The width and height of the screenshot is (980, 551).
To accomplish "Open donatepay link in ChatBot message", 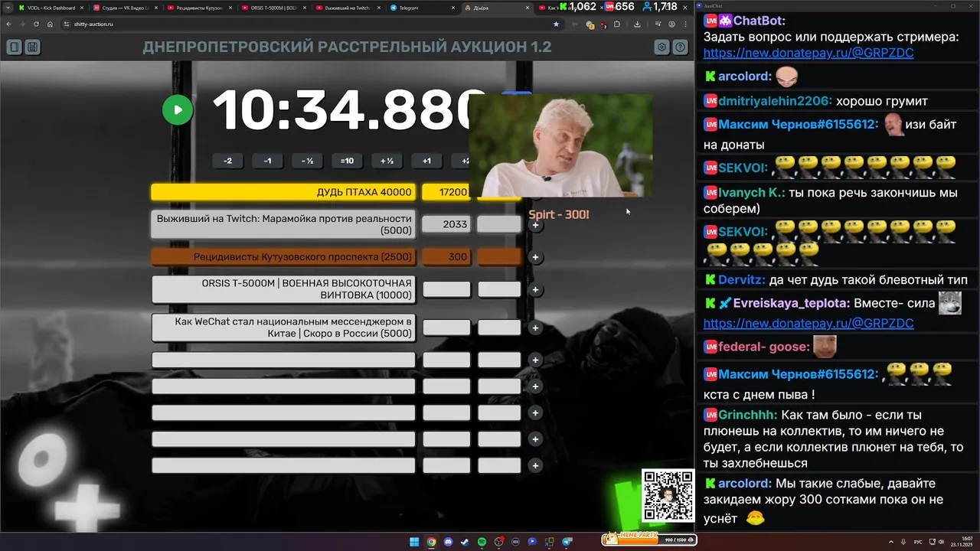I will pos(808,54).
